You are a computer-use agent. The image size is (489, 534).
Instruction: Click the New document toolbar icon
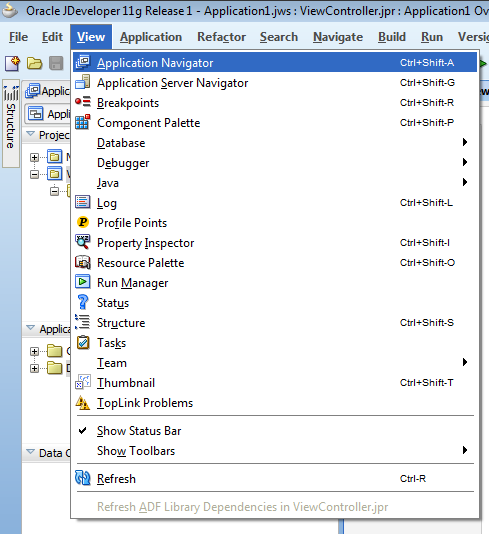13,63
